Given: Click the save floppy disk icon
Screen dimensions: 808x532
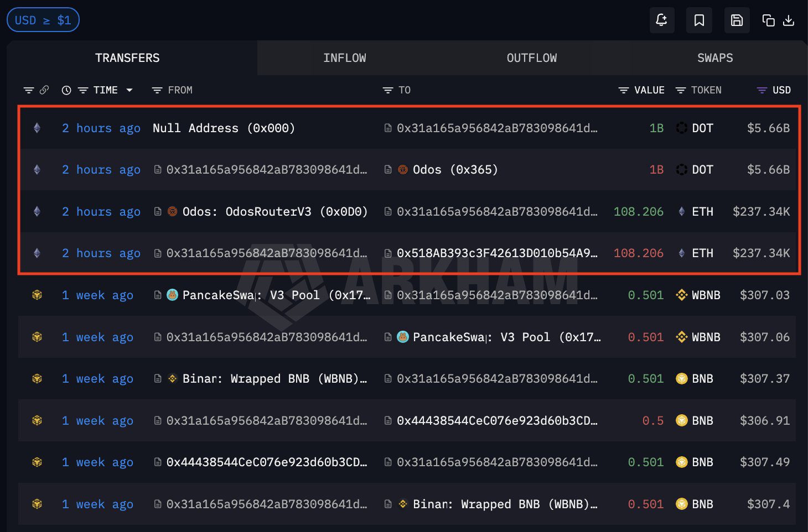Looking at the screenshot, I should point(737,20).
